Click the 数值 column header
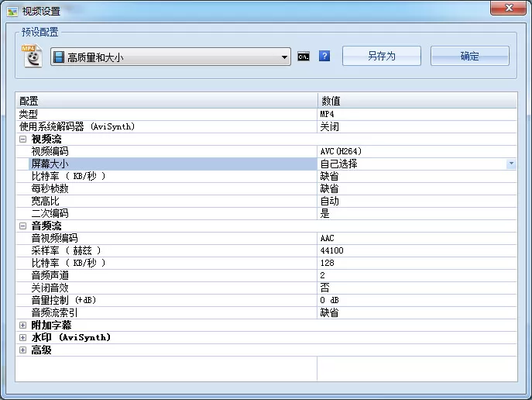 tap(417, 101)
